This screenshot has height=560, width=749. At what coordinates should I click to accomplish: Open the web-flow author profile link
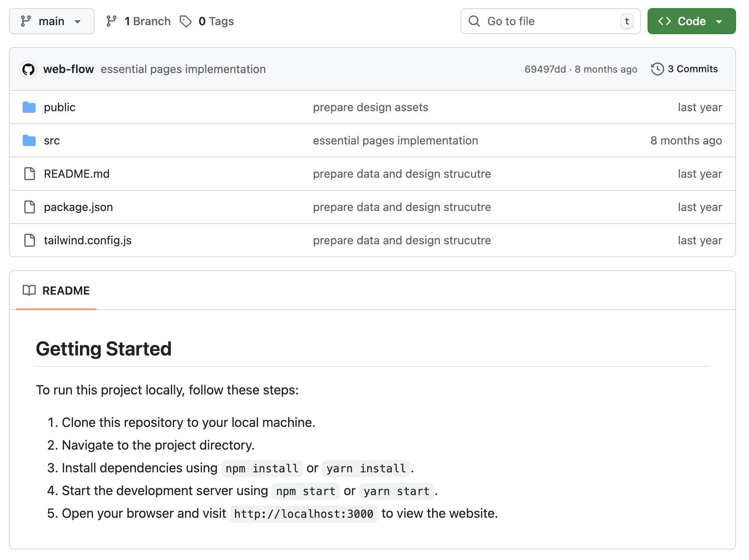click(x=69, y=69)
